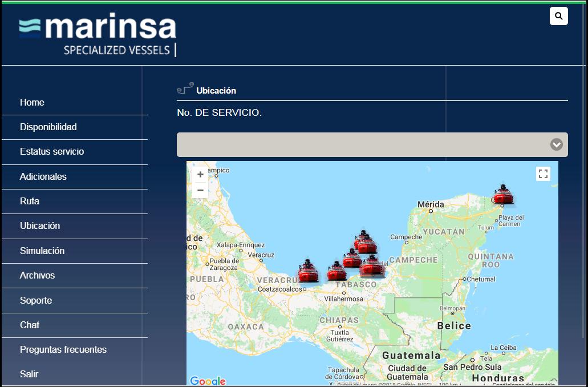Click the route icon beside Ubicación heading
Image resolution: width=588 pixels, height=387 pixels.
(185, 88)
